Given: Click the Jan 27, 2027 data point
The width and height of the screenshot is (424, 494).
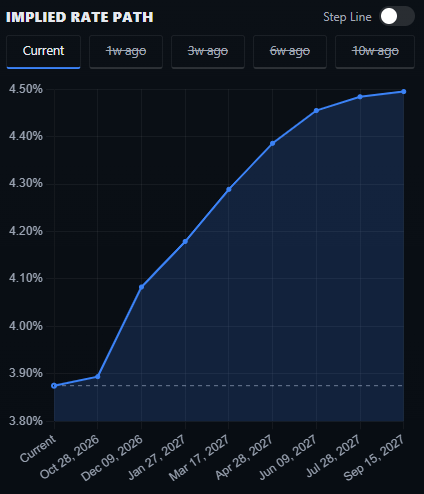Looking at the screenshot, I should pos(185,241).
